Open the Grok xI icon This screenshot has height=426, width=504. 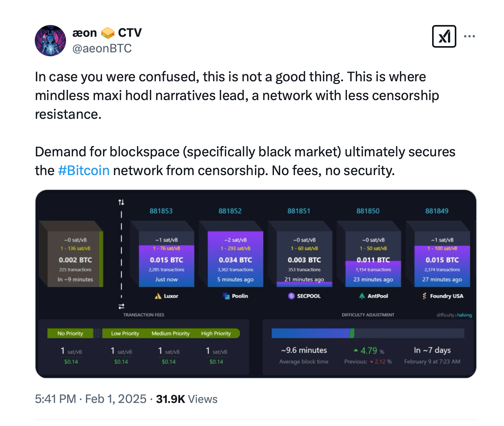[444, 36]
